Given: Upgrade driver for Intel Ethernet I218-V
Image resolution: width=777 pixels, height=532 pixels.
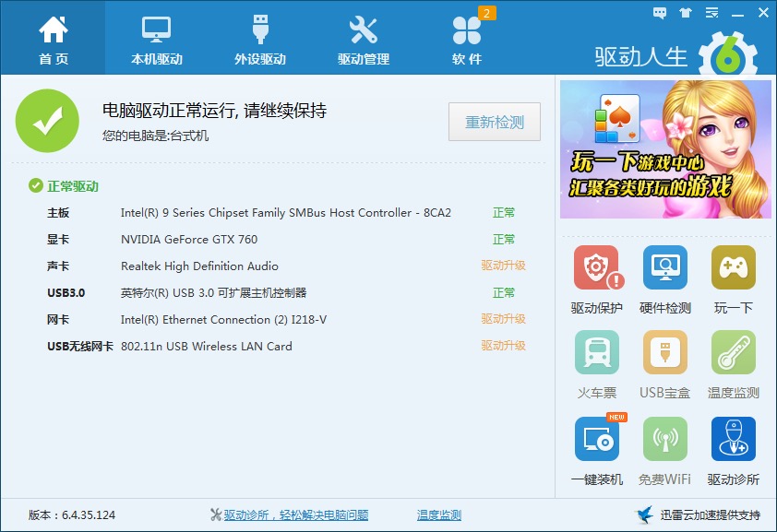Looking at the screenshot, I should (x=503, y=319).
